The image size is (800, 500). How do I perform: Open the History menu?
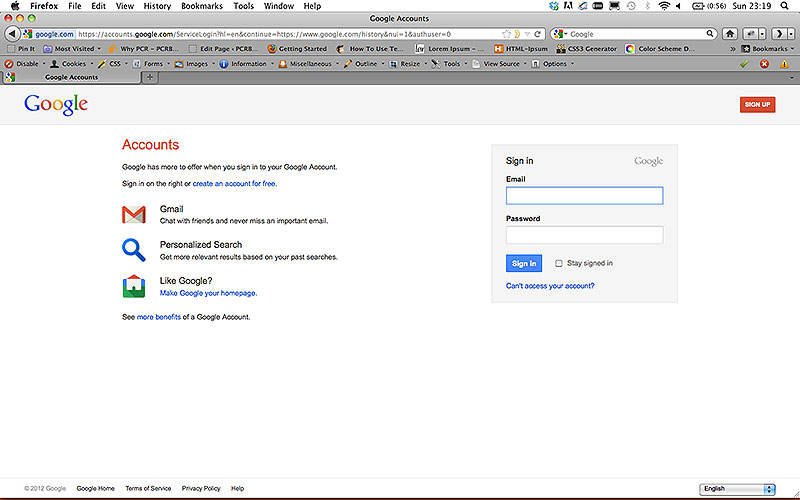click(157, 6)
